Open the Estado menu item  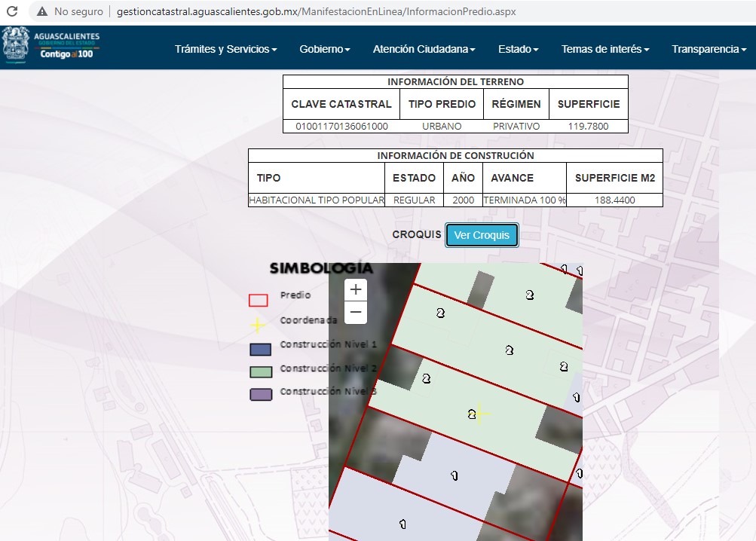518,49
